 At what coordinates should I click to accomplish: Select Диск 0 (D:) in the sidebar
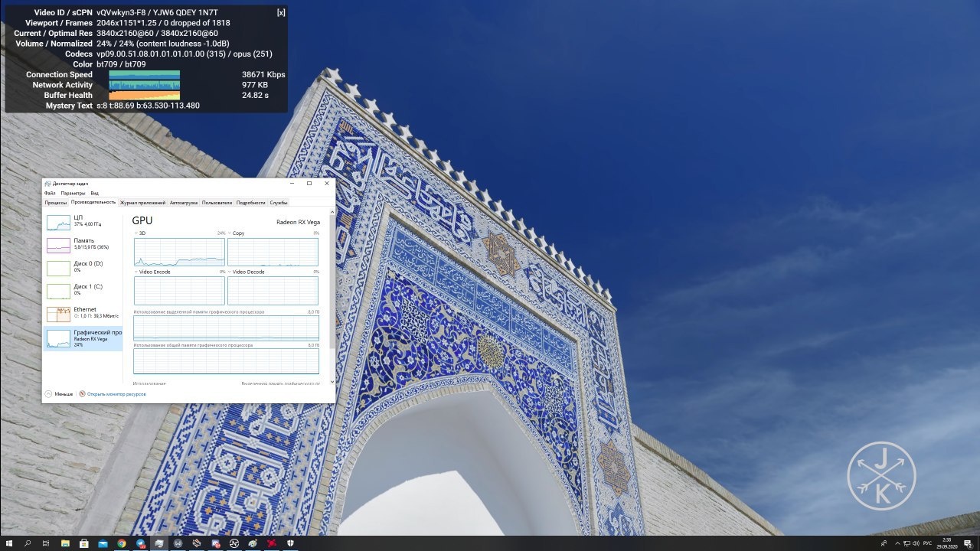click(83, 268)
